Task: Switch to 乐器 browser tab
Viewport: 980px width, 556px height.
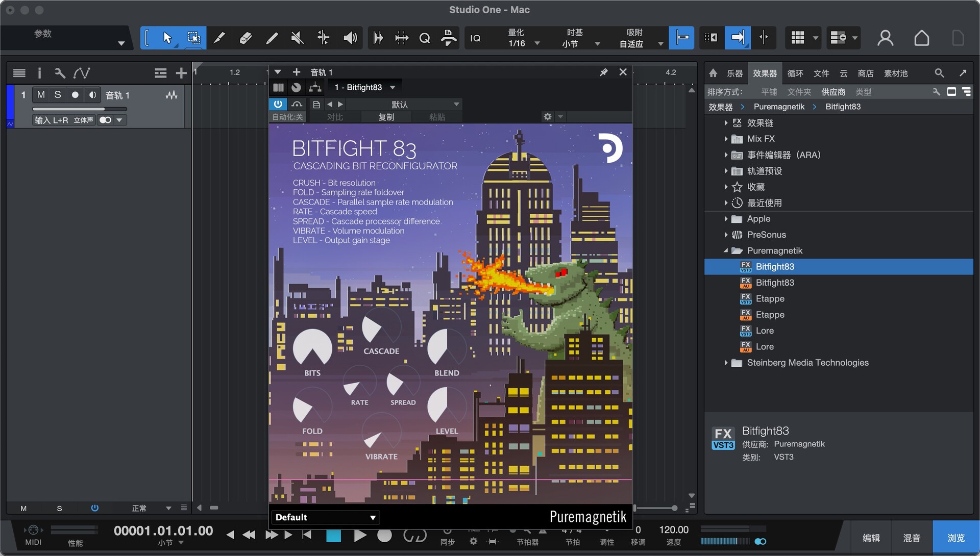Action: point(734,73)
